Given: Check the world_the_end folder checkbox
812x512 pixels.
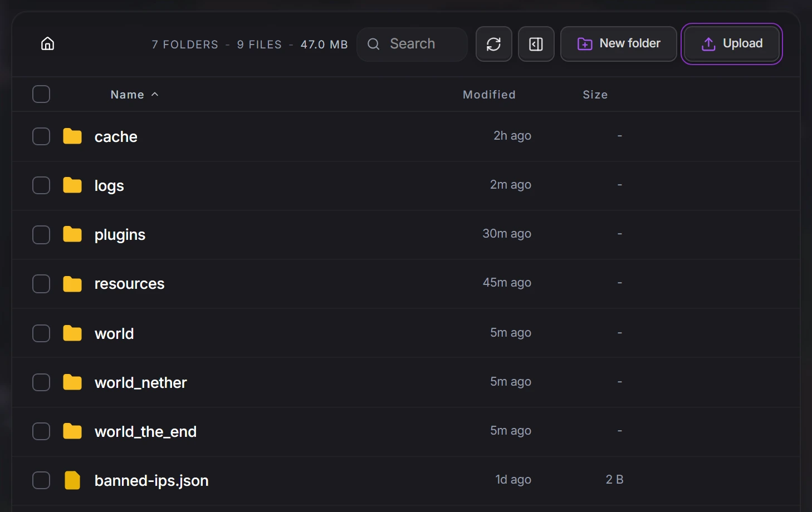Looking at the screenshot, I should 41,431.
